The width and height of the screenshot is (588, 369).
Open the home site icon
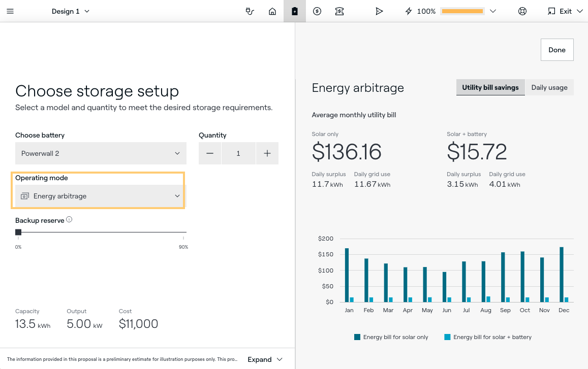[272, 11]
